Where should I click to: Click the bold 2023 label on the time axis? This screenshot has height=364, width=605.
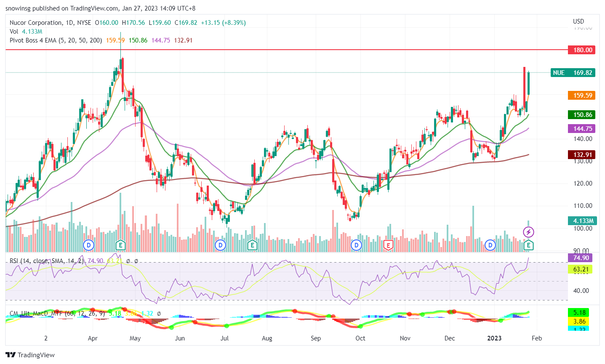click(x=494, y=338)
